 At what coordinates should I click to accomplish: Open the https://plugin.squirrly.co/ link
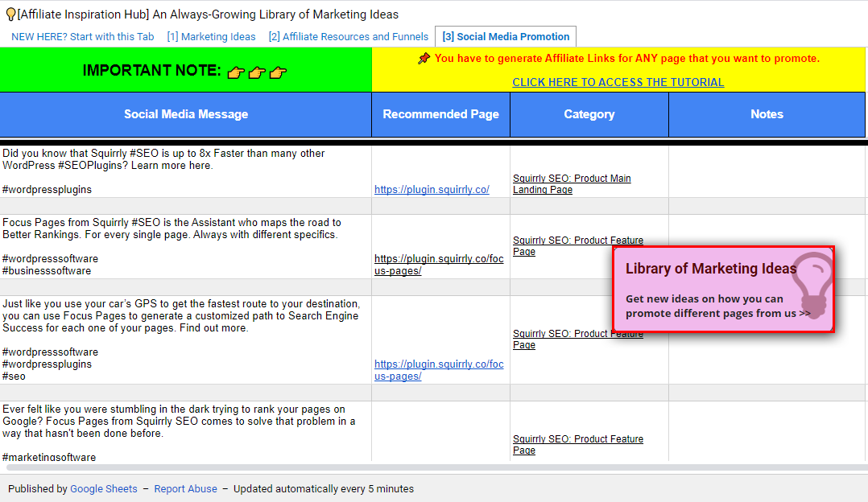click(432, 190)
